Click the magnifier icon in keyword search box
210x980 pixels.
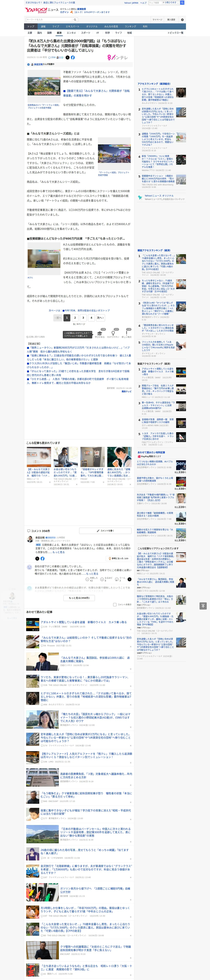75,19
